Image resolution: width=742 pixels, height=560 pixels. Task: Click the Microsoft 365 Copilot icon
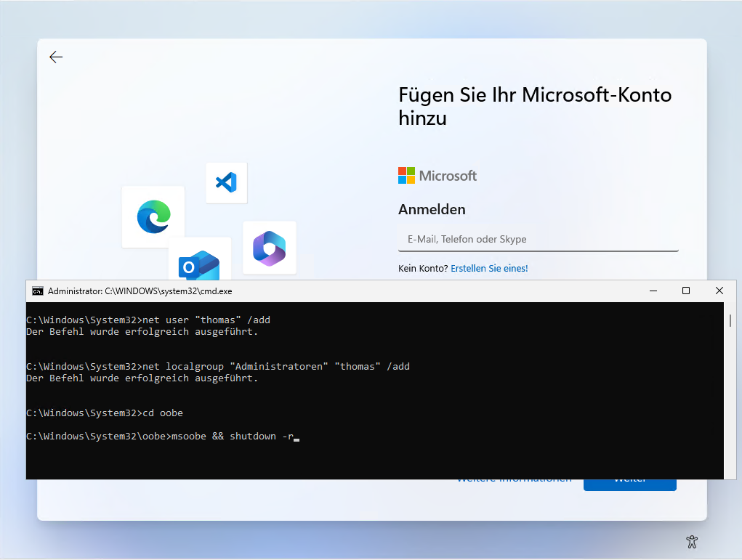point(270,248)
